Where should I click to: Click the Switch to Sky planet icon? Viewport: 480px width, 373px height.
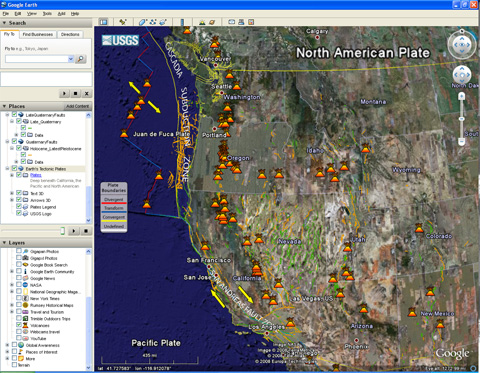coord(212,22)
